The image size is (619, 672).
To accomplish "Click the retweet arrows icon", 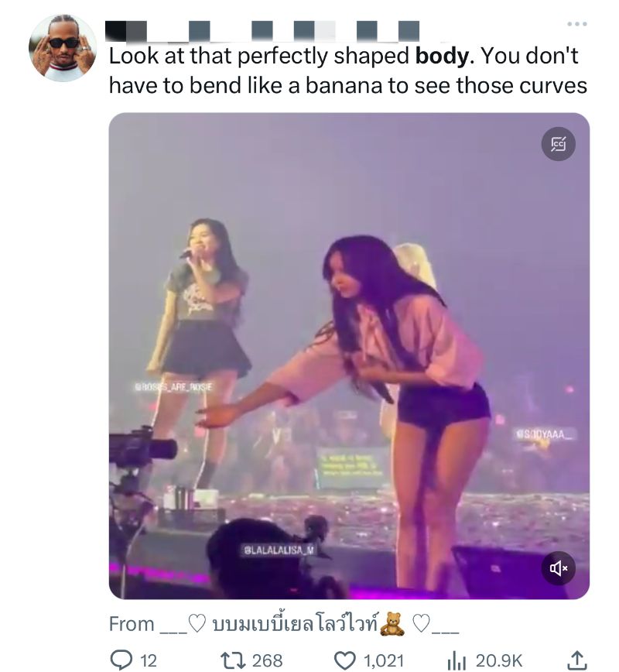I will (x=232, y=660).
